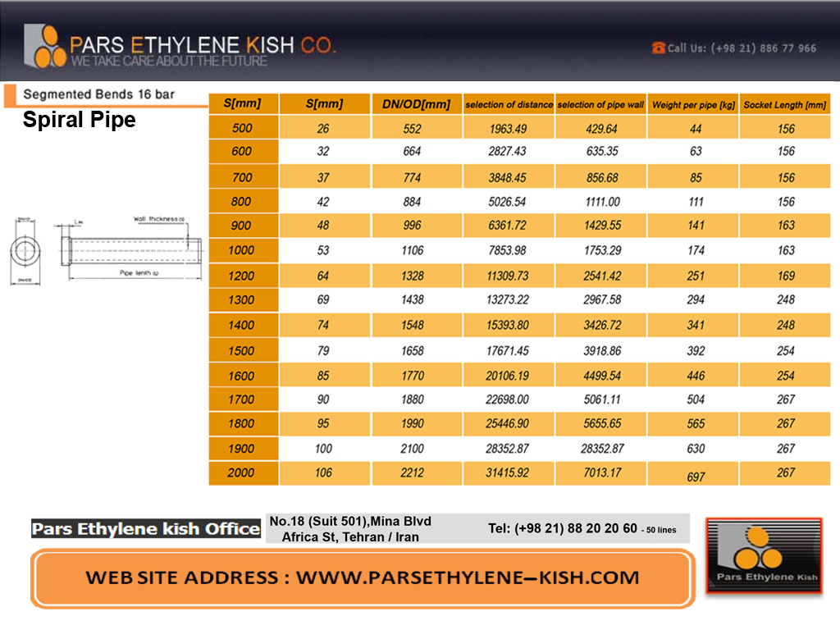Click the Pars Ethylene kish Office label
This screenshot has height=630, width=840.
point(146,529)
